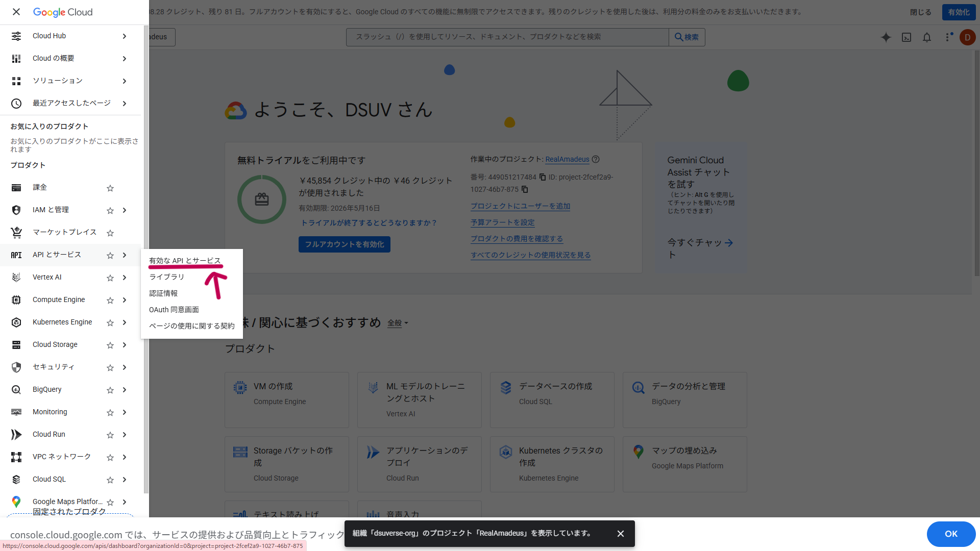
Task: Open the Gemini AI sparkle icon
Action: point(886,37)
